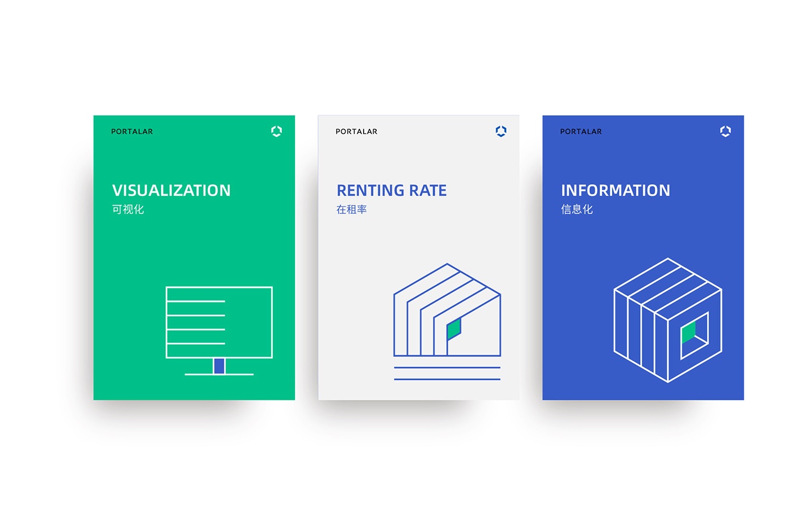Click the INFORMATION heading
Screen dimensions: 812x508
coord(616,191)
